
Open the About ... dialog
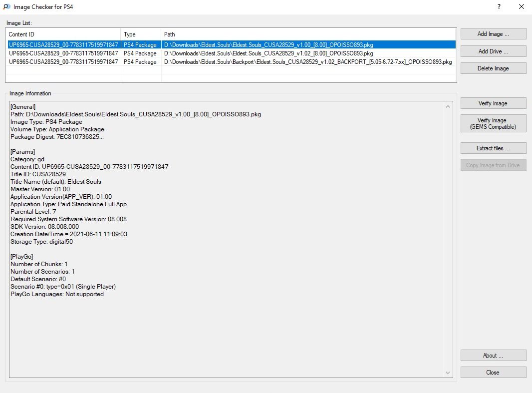tap(493, 356)
